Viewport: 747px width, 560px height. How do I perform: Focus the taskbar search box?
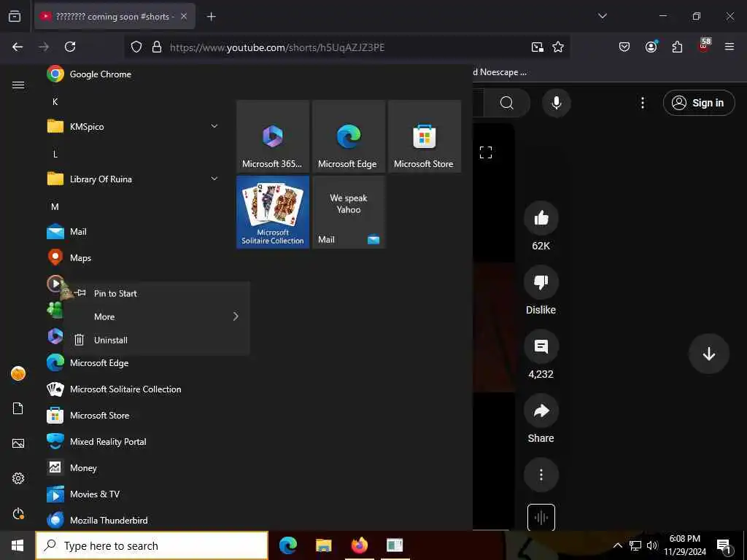152,545
